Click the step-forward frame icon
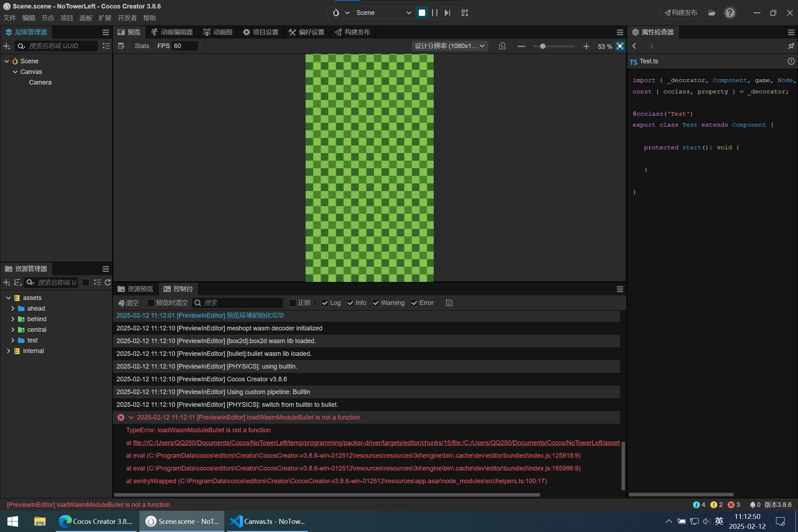798x532 pixels. (447, 13)
